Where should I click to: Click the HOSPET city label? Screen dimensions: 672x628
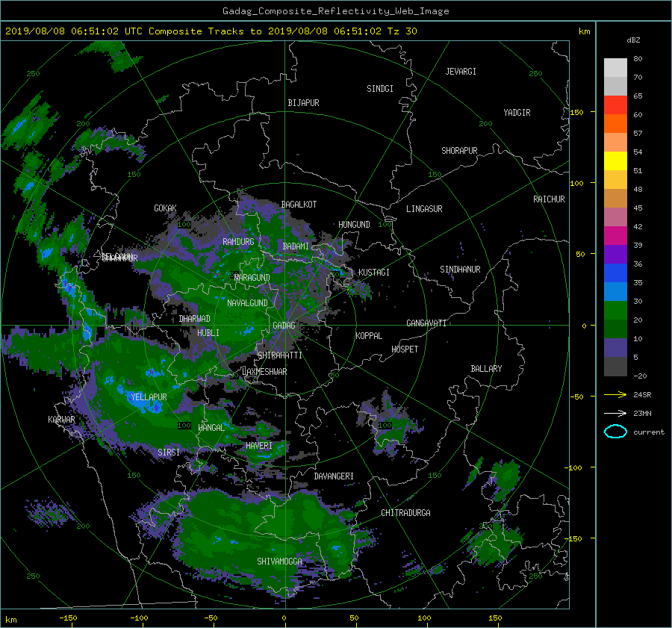tap(405, 349)
